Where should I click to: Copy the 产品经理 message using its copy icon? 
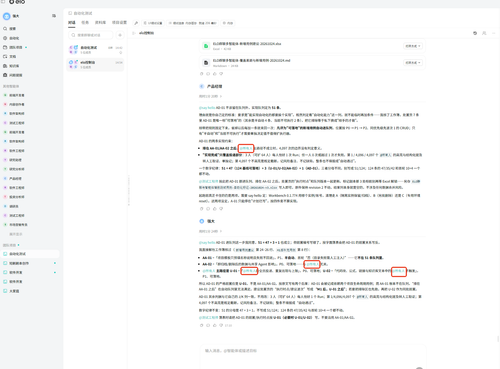(x=201, y=209)
